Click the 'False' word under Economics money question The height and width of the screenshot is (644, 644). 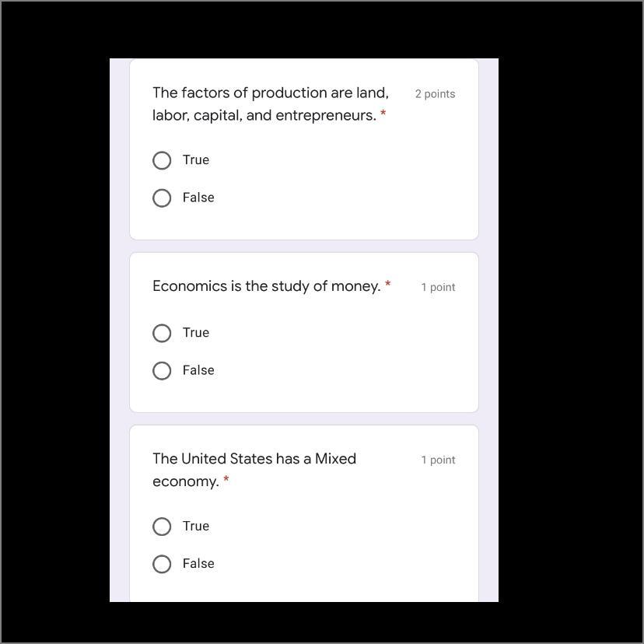[198, 370]
